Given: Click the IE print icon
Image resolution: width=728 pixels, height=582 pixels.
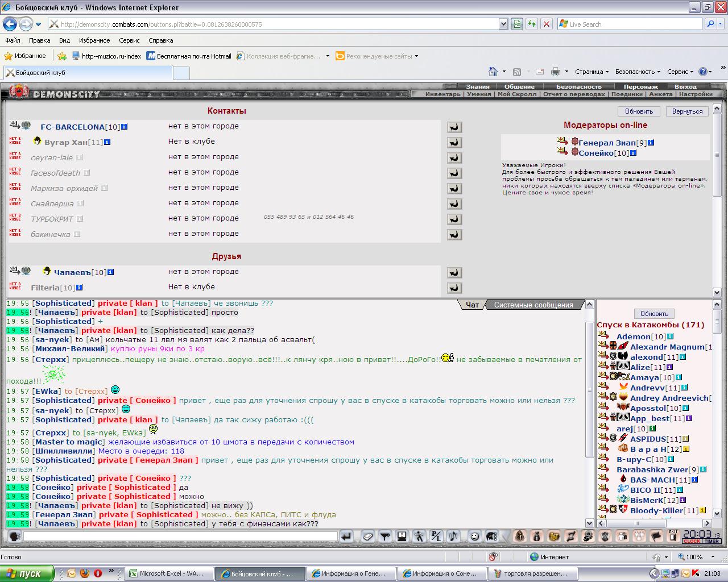Looking at the screenshot, I should click(556, 72).
